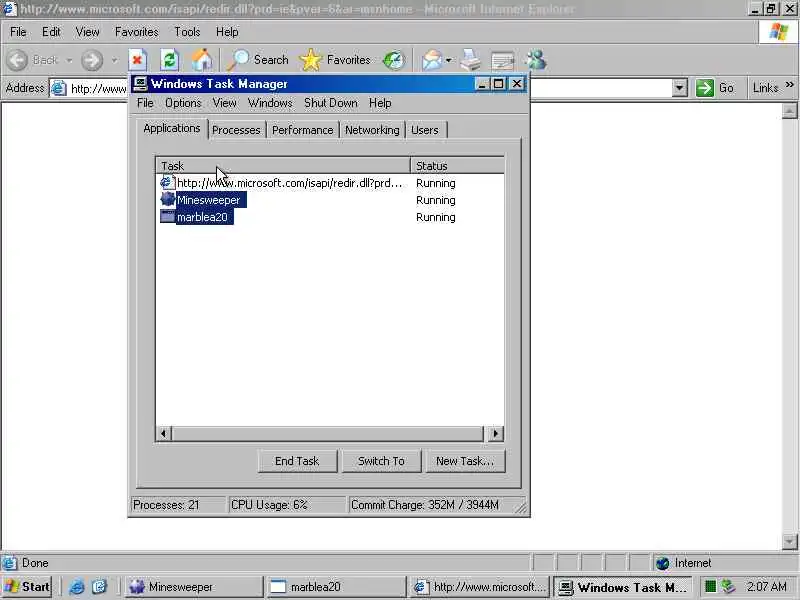The image size is (800, 600).
Task: Switch to the Processes tab
Action: 236,130
